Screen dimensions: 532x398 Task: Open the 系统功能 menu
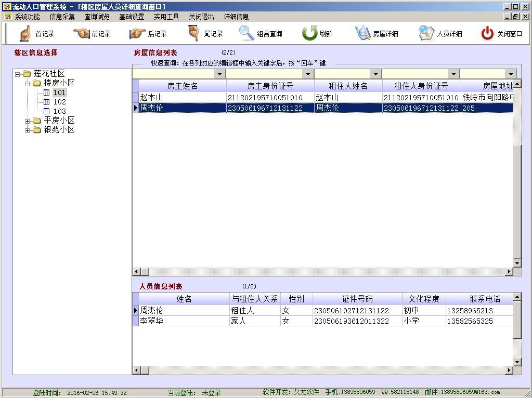pyautogui.click(x=27, y=17)
